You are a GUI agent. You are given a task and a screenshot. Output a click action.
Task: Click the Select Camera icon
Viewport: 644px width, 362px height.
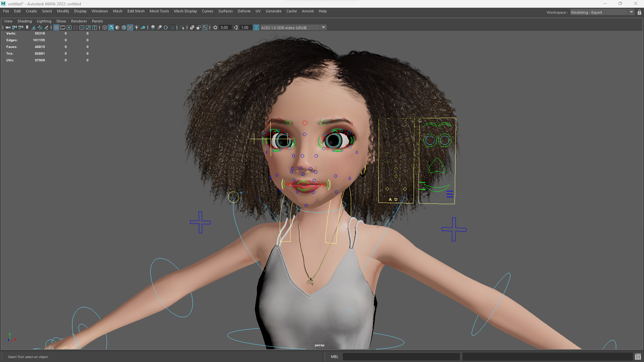click(8, 27)
